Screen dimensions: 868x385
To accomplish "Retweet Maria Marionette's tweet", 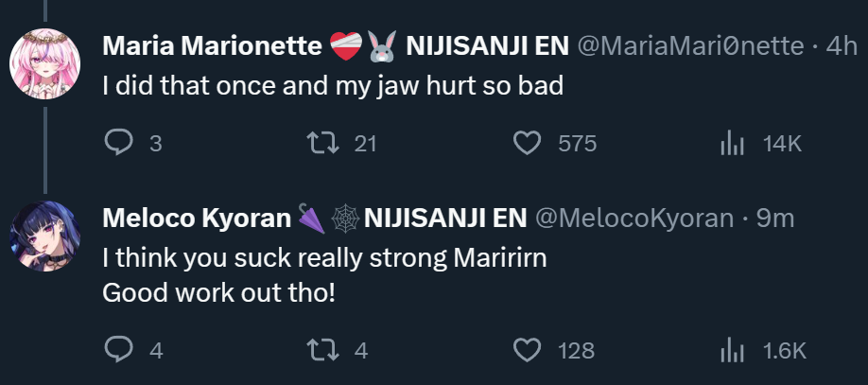I will (x=322, y=143).
